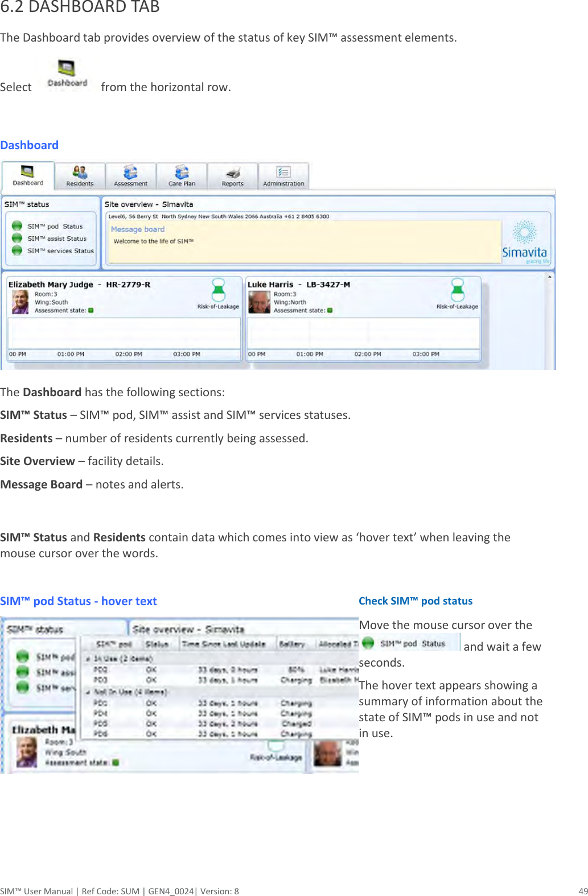This screenshot has width=588, height=896.
Task: Open the Reports tab with printer icon
Action: click(232, 176)
